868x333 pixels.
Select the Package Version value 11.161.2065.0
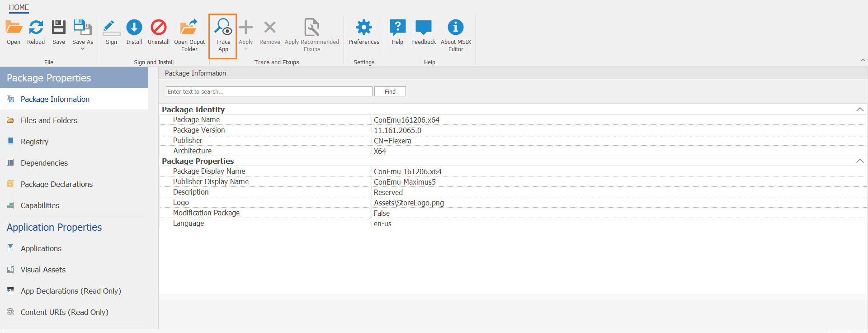point(397,130)
